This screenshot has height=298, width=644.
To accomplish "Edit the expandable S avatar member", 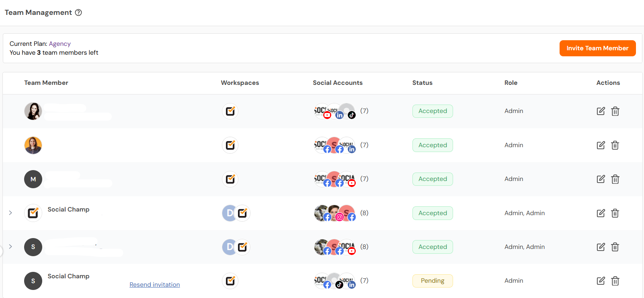I will 601,247.
